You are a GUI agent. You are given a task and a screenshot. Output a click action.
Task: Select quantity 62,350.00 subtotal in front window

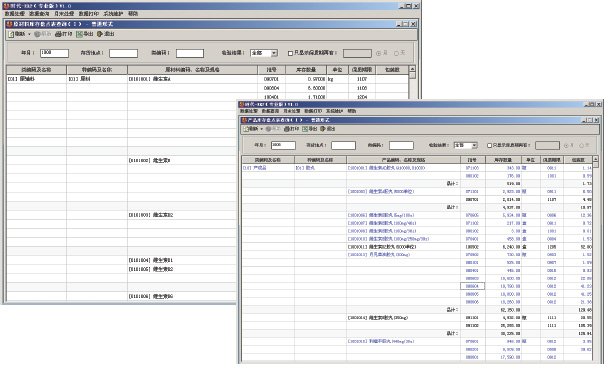[x=503, y=310]
